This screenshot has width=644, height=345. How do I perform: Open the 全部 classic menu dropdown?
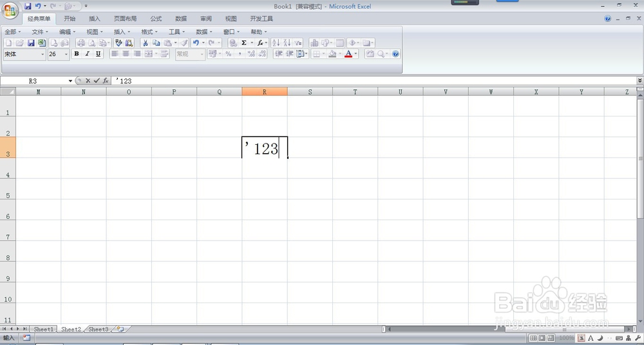pyautogui.click(x=13, y=32)
